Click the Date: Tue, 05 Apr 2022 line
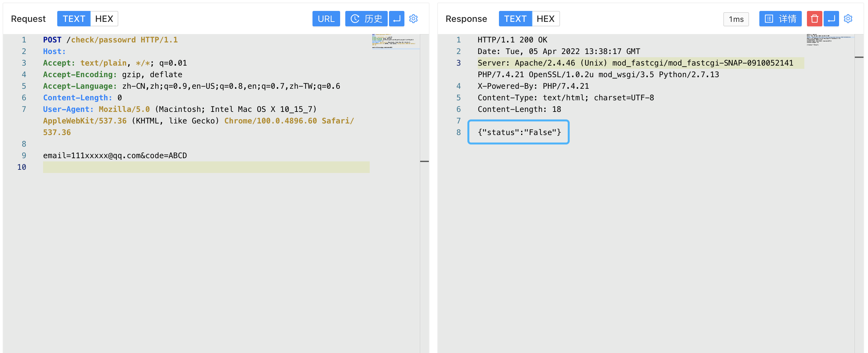 click(559, 51)
